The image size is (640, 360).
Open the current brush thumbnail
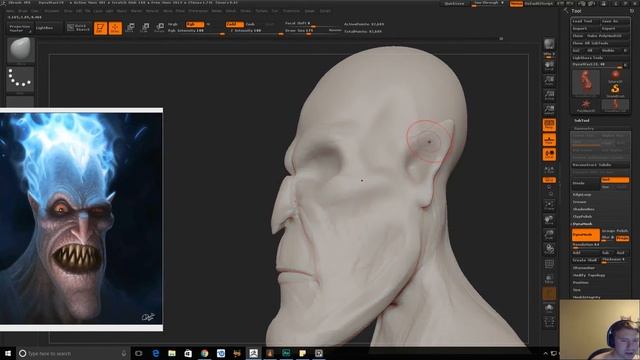[x=21, y=50]
